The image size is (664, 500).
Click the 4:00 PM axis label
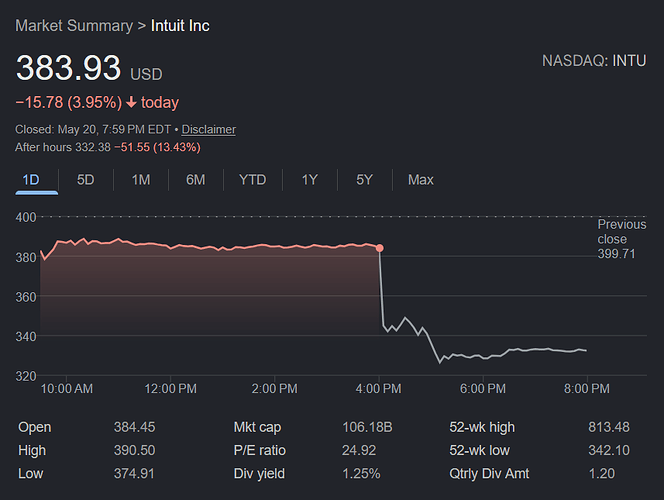(379, 389)
